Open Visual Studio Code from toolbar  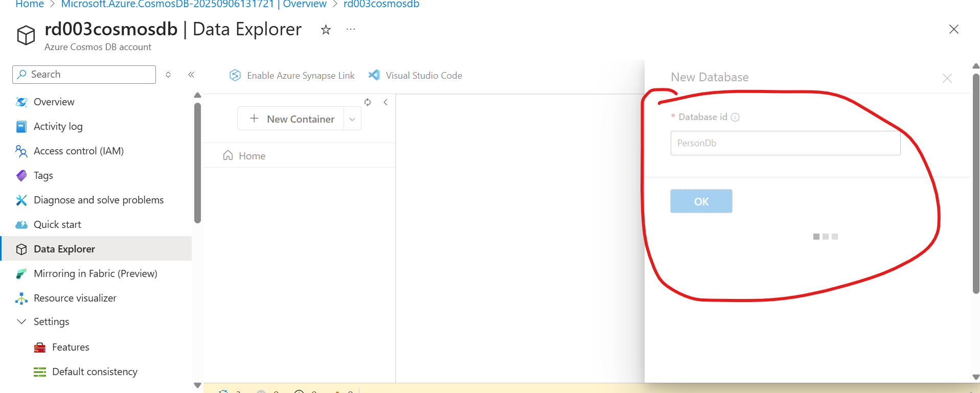415,76
